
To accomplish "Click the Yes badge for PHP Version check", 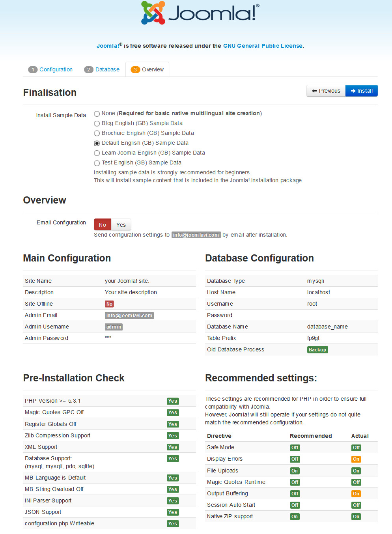I will tap(173, 401).
